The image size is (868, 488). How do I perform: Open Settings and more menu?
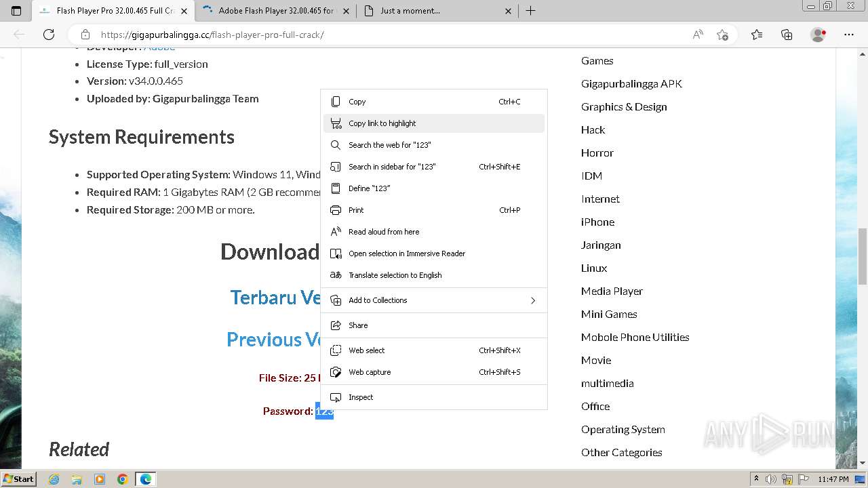click(849, 35)
